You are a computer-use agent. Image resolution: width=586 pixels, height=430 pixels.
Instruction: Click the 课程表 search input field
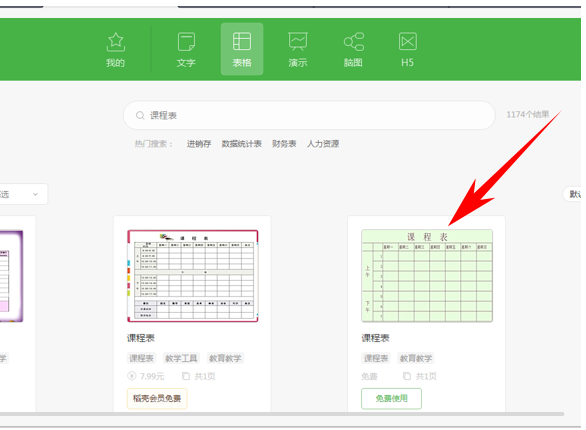coord(309,115)
